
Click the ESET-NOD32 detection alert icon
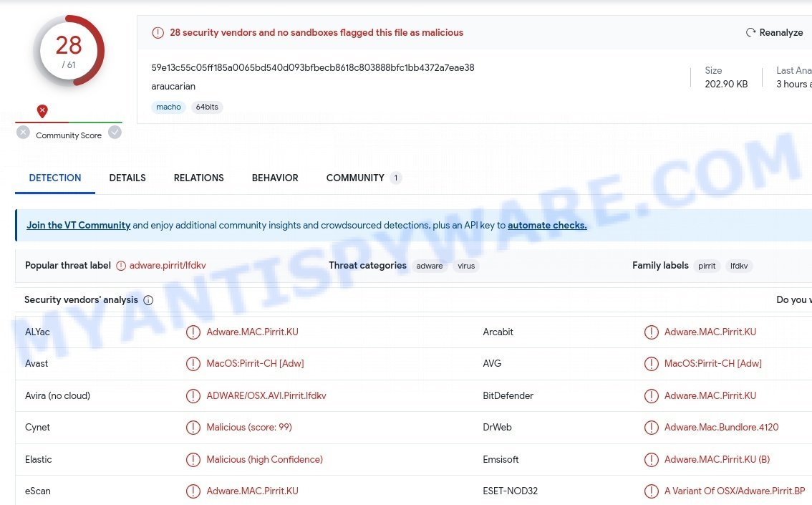[x=652, y=491]
